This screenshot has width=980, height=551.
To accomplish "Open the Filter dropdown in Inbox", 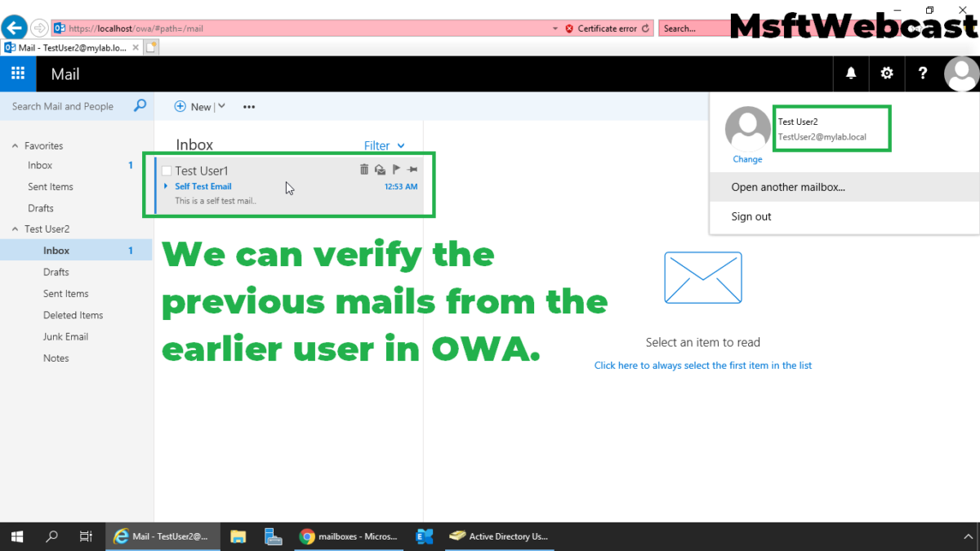I will point(384,145).
